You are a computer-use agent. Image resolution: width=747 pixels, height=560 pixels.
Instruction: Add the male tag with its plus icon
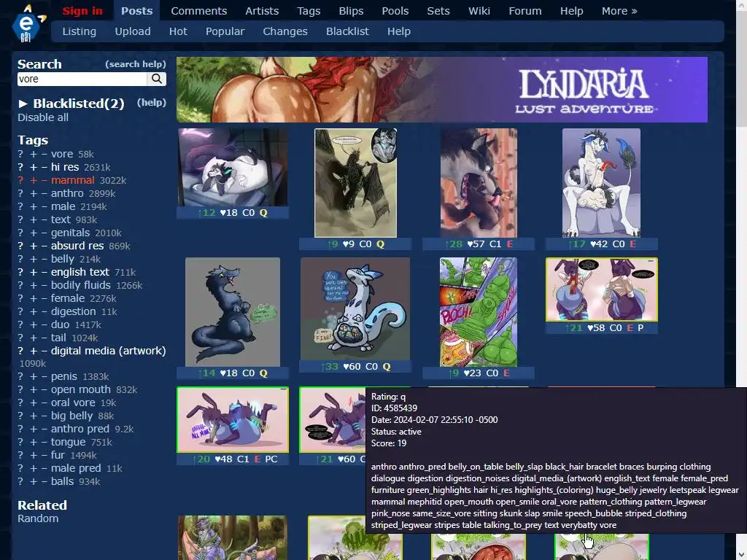(34, 206)
